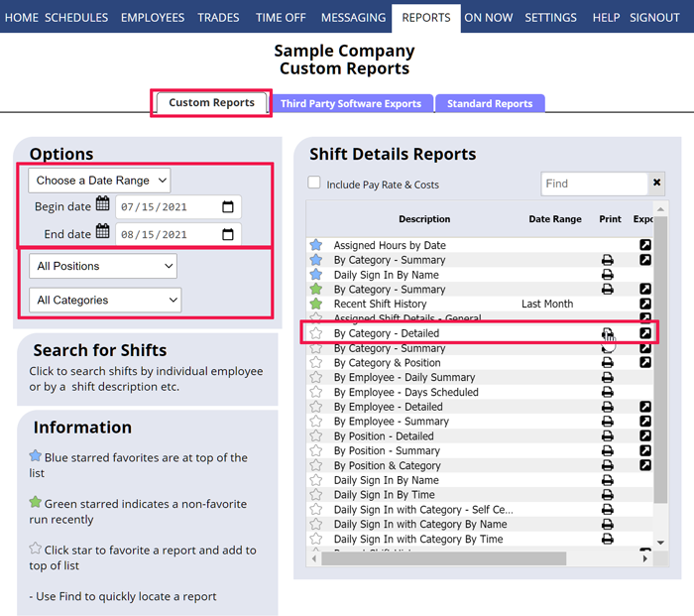Print the Daily Sign In By Time report
The image size is (694, 616).
coord(608,495)
